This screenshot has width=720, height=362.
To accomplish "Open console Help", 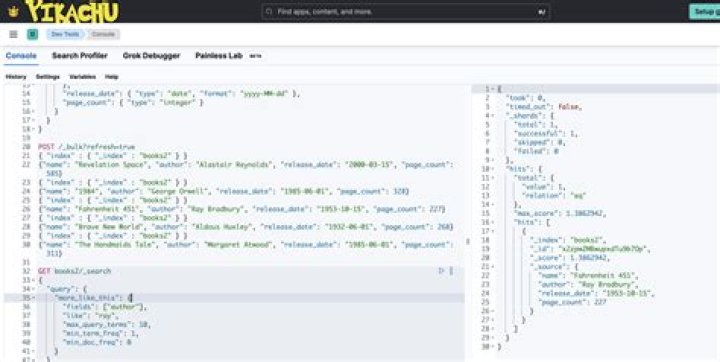I will 112,77.
